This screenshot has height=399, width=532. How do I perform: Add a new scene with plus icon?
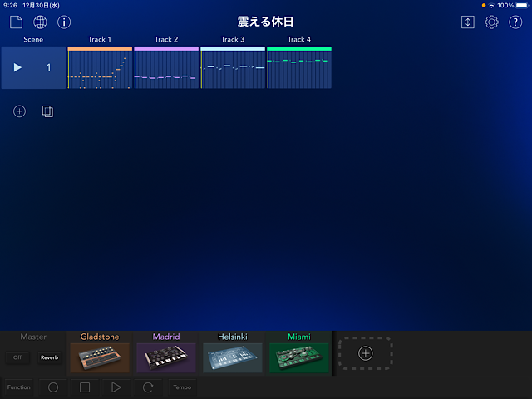click(19, 111)
